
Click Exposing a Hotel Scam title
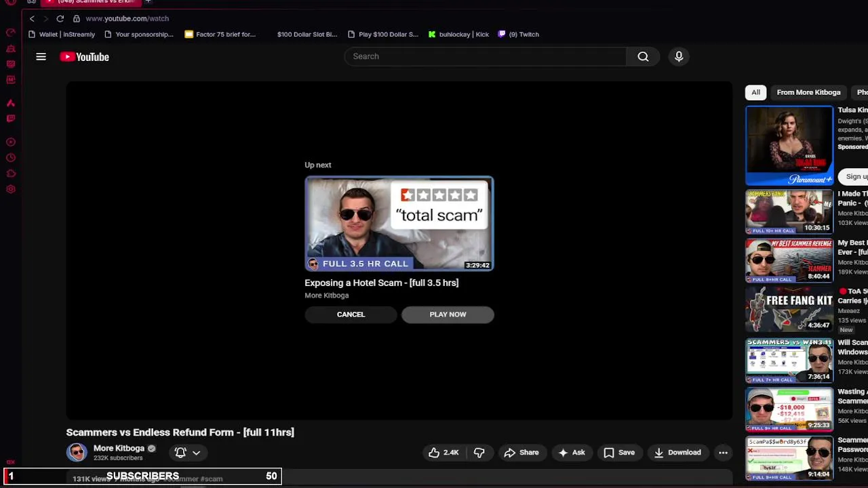381,283
